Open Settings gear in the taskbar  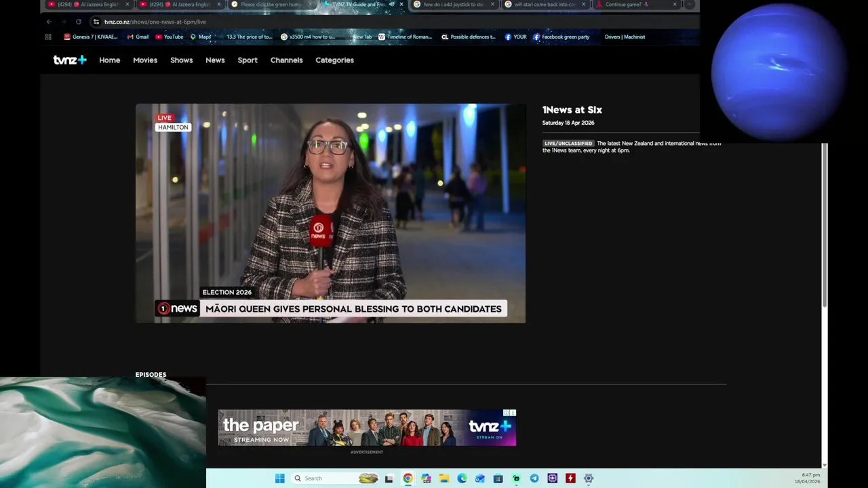589,479
